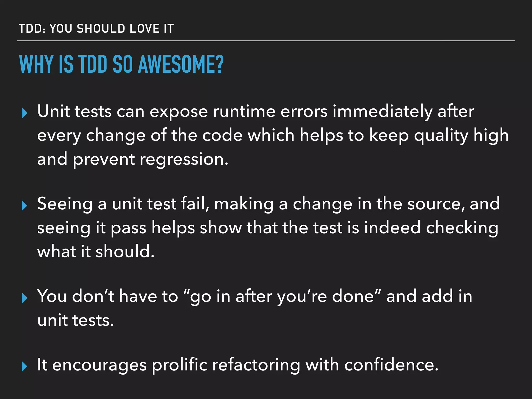This screenshot has width=532, height=399.
Task: Click the header text "TDD: YOU SHOULD LOVE IT"
Action: click(x=96, y=29)
